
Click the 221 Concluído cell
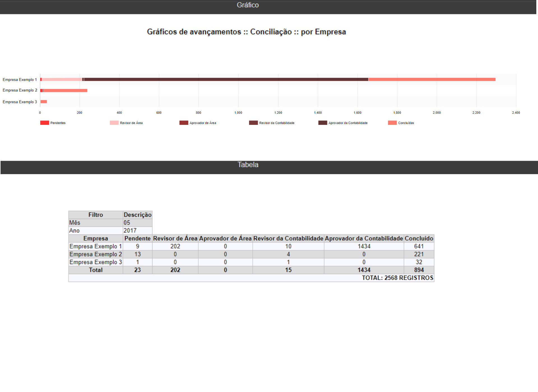(x=419, y=254)
